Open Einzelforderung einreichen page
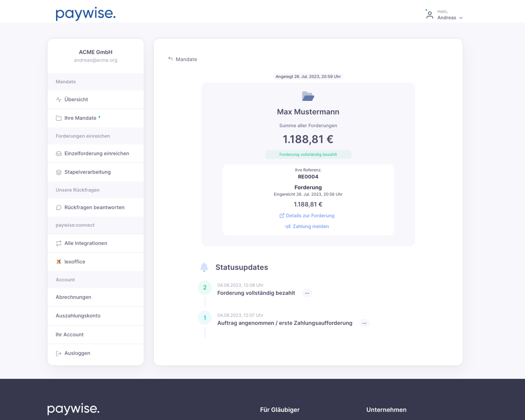 pos(96,153)
